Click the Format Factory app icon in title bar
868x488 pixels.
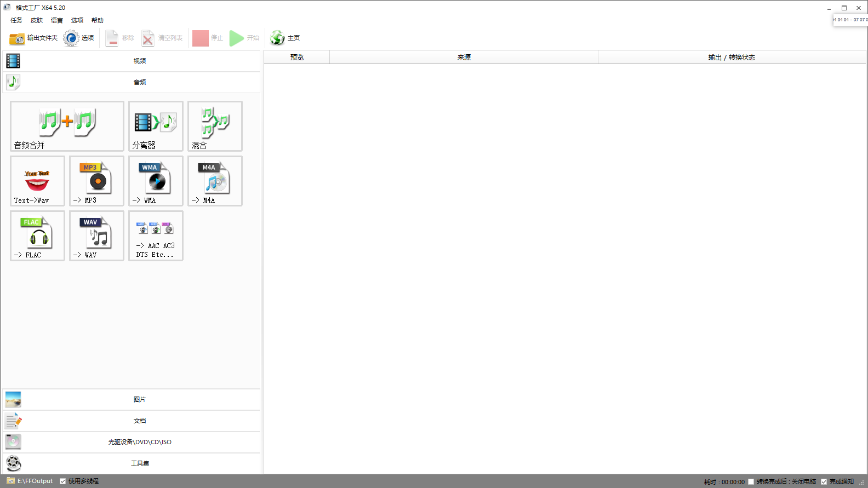click(7, 7)
